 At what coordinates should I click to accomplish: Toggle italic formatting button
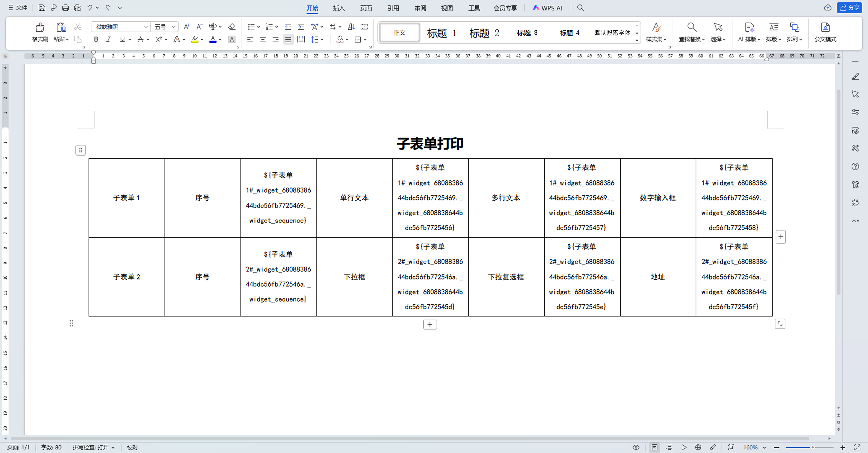[108, 39]
